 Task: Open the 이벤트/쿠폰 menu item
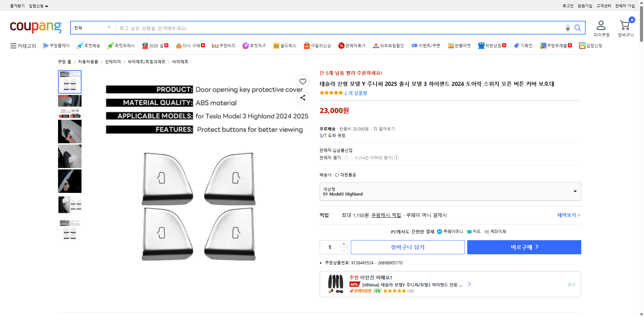426,46
